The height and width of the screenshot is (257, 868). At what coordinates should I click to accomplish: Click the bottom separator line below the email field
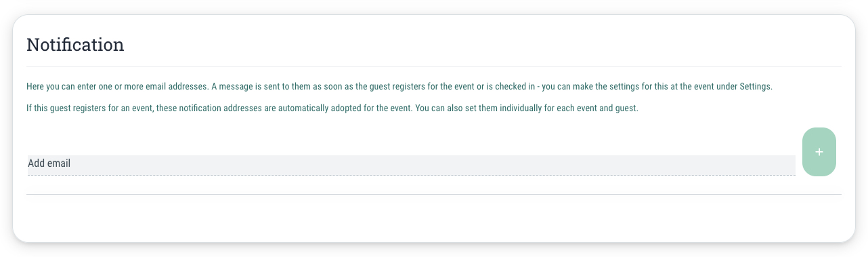click(x=433, y=194)
